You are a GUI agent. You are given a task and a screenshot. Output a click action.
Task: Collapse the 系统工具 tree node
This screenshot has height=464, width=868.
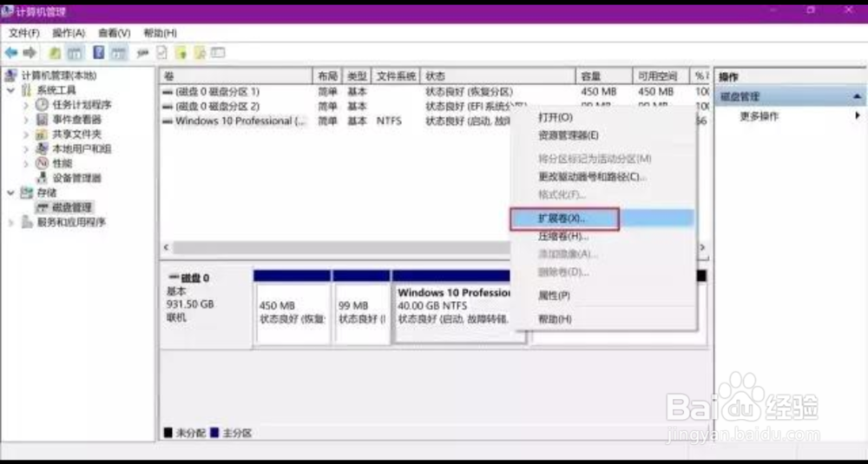click(x=11, y=90)
